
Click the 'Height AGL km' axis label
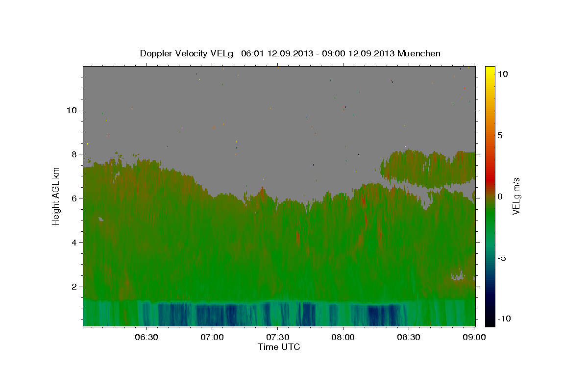[56, 197]
